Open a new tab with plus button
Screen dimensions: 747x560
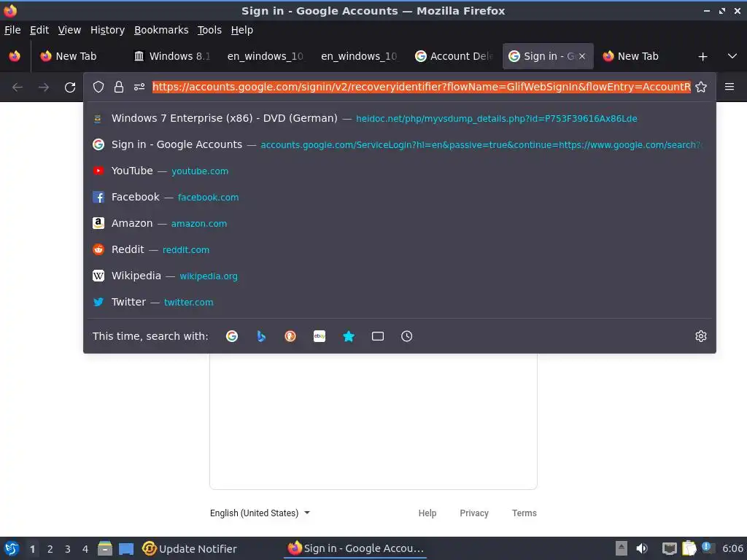(703, 57)
